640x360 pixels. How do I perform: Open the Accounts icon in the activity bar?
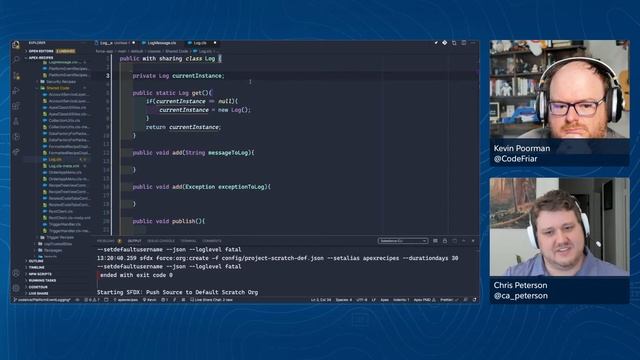point(16,273)
